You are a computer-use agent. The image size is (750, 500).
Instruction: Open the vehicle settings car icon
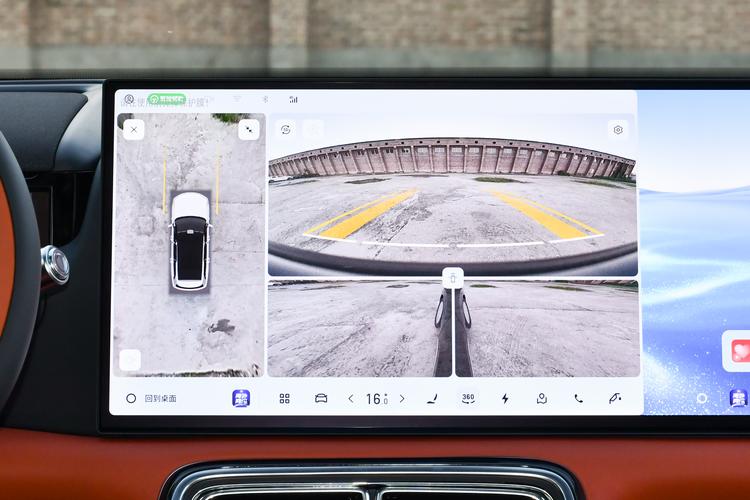tap(321, 398)
